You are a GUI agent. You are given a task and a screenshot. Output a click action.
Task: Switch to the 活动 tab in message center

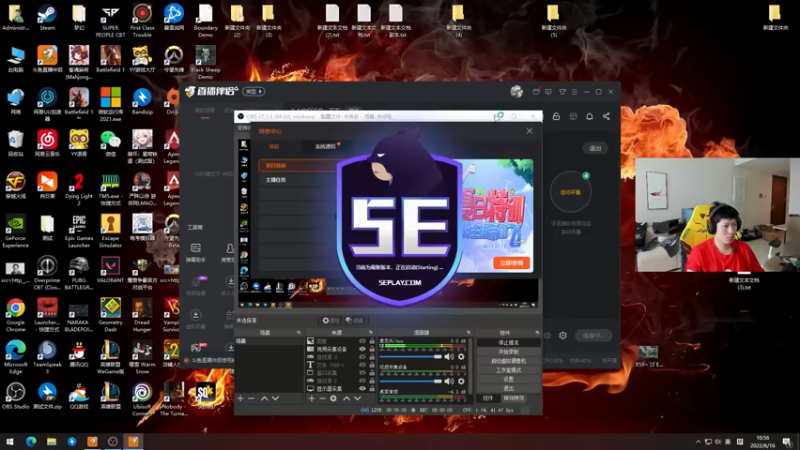274,146
